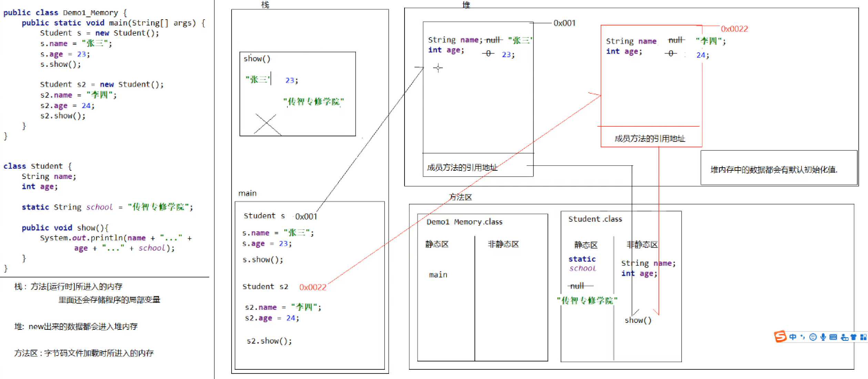Click the Sogou input method logo
The height and width of the screenshot is (379, 868).
click(x=780, y=336)
